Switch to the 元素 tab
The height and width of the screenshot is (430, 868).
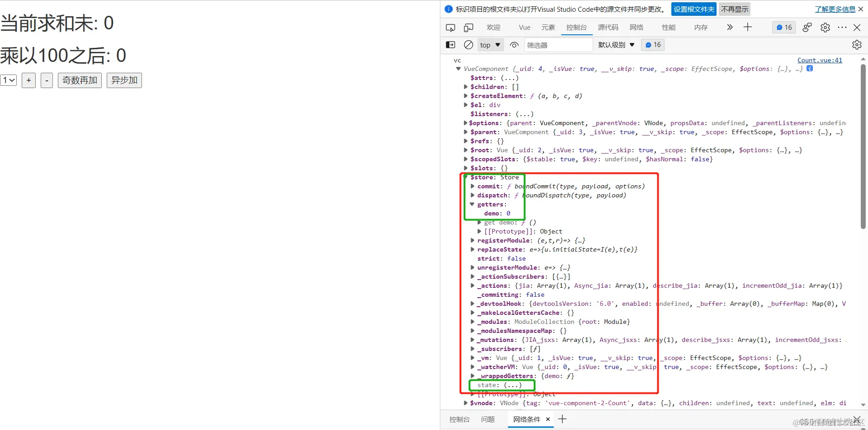coord(548,28)
